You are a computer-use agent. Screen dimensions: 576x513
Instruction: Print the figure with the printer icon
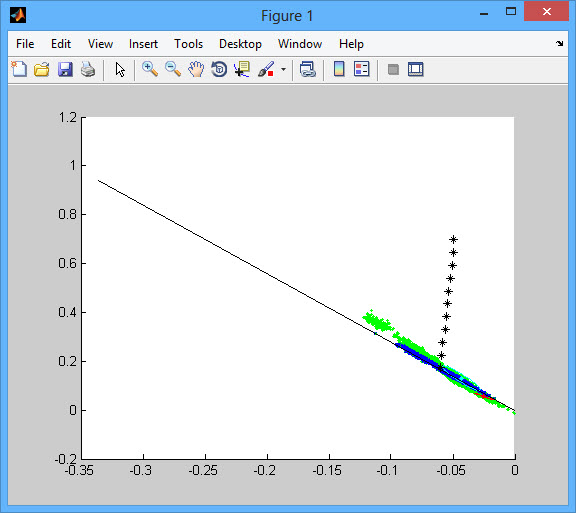click(x=88, y=69)
